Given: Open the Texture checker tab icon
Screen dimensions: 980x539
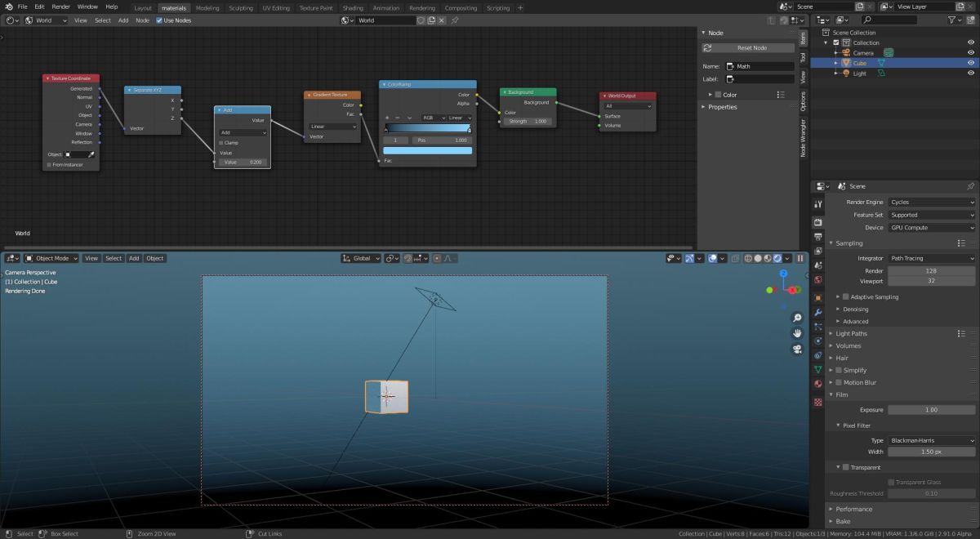Looking at the screenshot, I should (818, 402).
